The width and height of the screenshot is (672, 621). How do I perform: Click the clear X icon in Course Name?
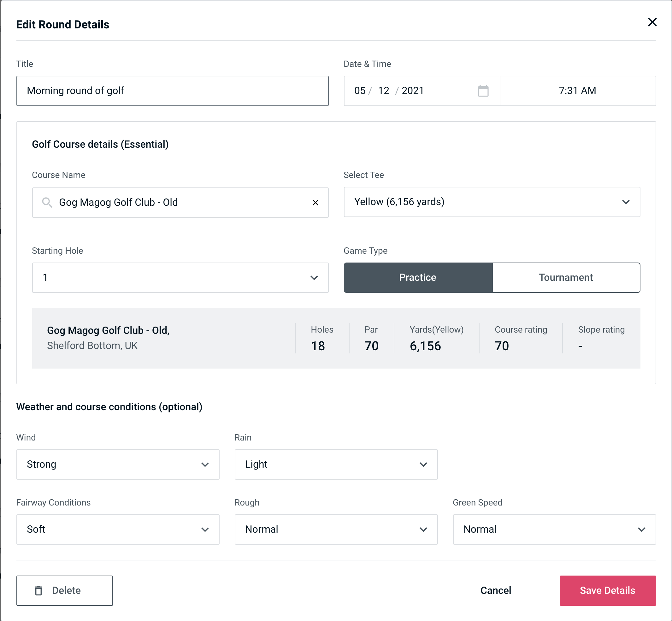pyautogui.click(x=315, y=203)
